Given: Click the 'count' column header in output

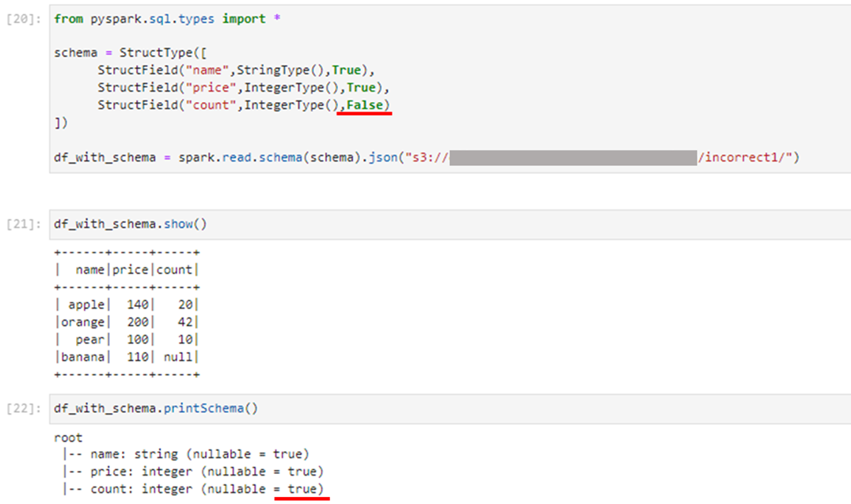Looking at the screenshot, I should (174, 270).
